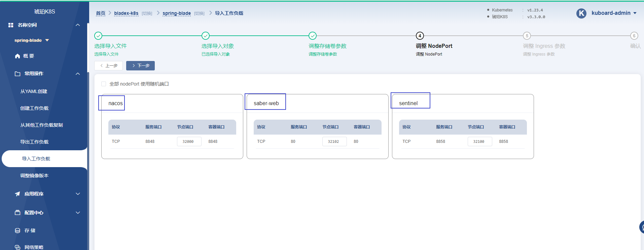Click the 调整存储卷参数 step title

[327, 46]
